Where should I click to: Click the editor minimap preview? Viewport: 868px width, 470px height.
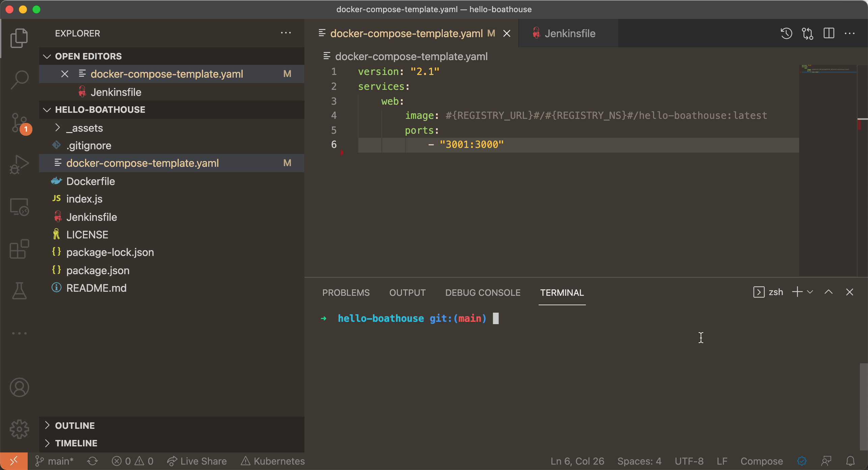[828, 171]
